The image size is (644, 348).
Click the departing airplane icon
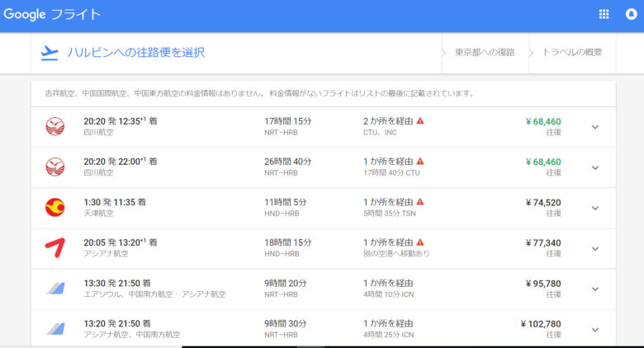pyautogui.click(x=50, y=53)
